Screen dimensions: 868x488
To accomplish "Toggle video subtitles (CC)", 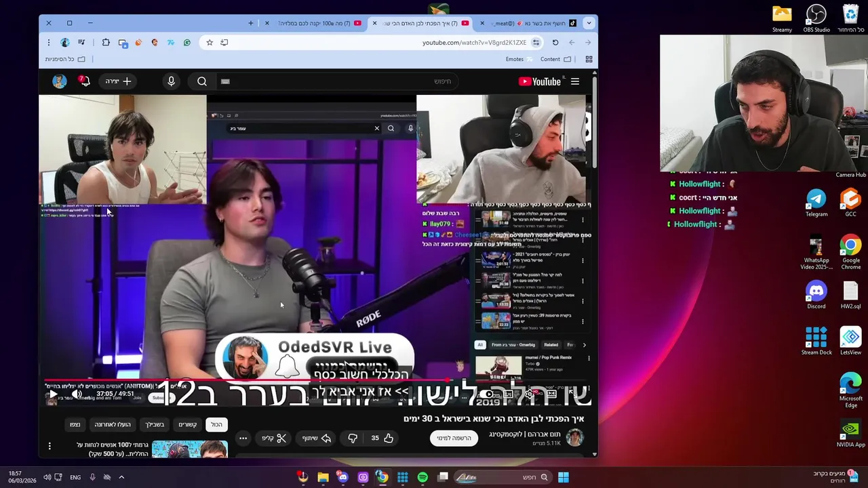I will coord(509,394).
